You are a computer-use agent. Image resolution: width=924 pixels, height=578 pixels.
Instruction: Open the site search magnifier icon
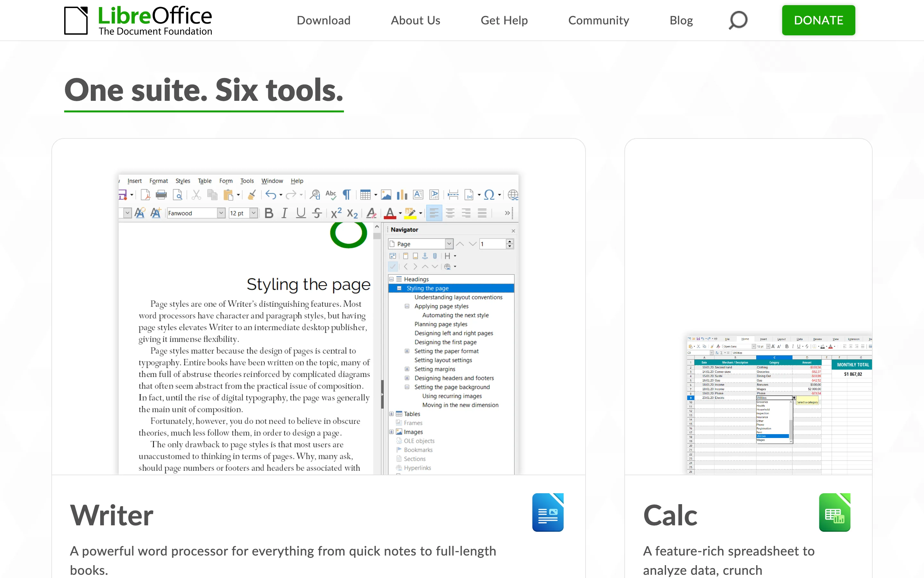coord(737,20)
